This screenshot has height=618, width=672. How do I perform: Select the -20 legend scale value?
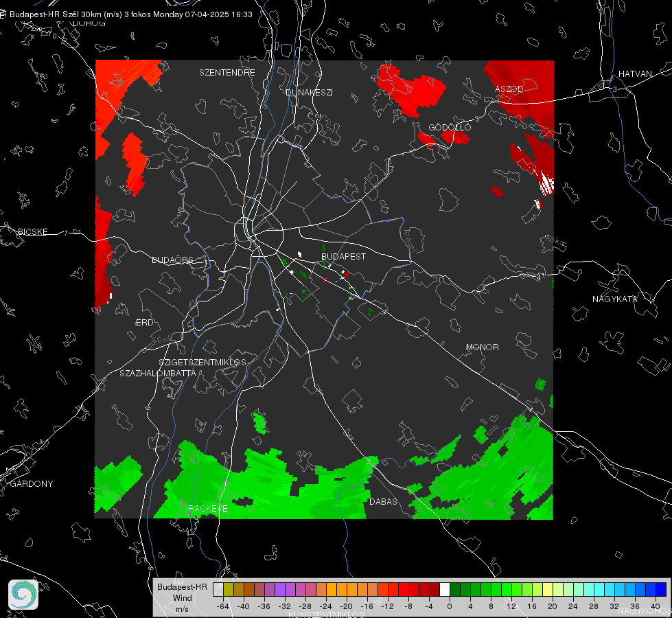346,606
